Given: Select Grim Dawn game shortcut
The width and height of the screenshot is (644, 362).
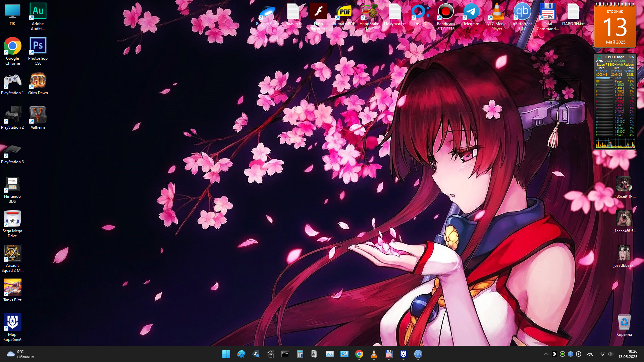Looking at the screenshot, I should pos(38,84).
